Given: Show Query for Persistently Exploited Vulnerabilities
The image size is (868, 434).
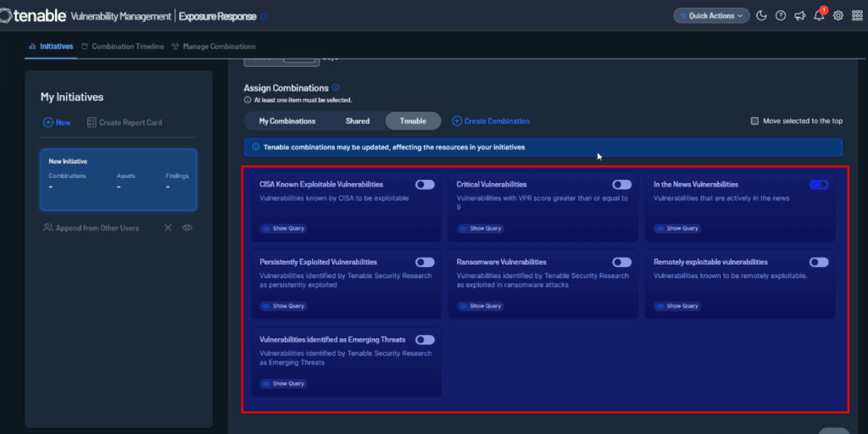Looking at the screenshot, I should pos(283,306).
